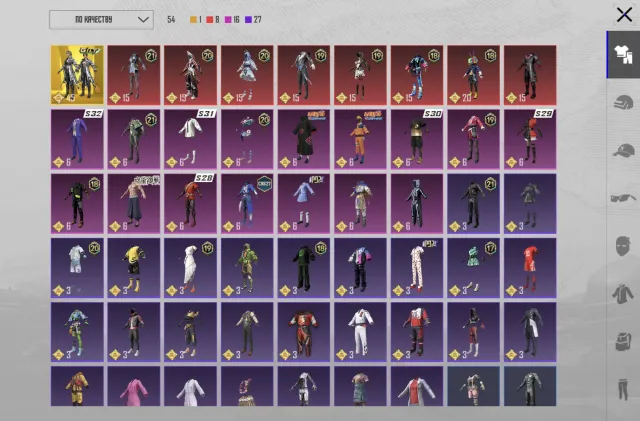Close the inventory overview with the X
The height and width of the screenshot is (421, 640).
coord(624,15)
